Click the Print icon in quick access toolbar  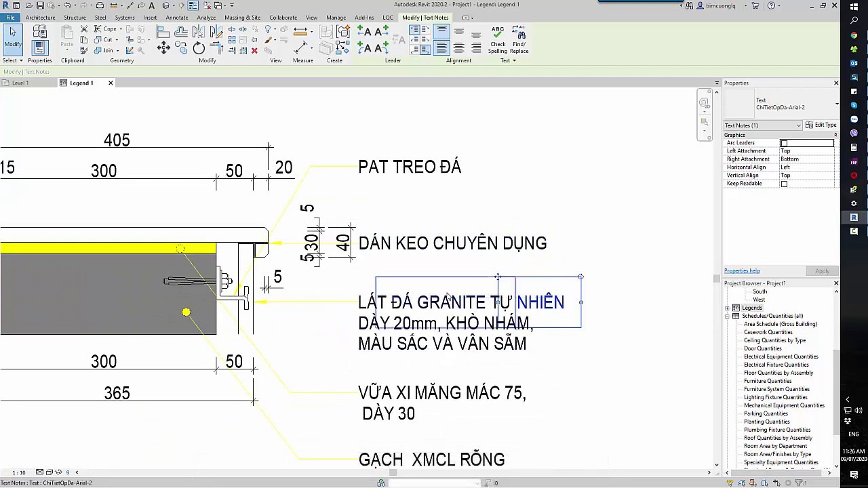(x=100, y=5)
